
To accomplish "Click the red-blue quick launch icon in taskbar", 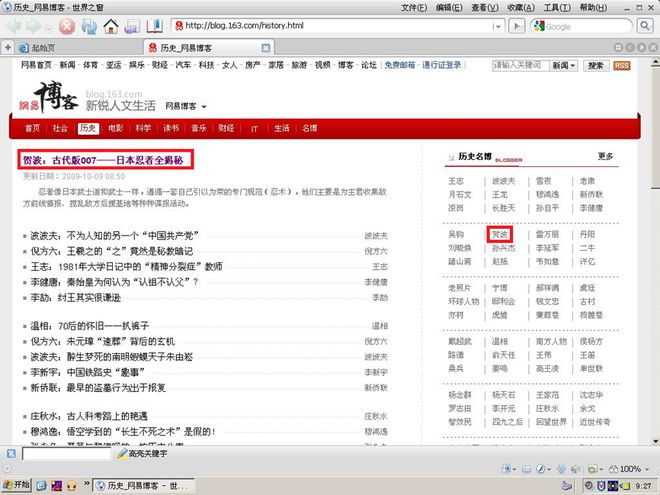I will pyautogui.click(x=56, y=486).
